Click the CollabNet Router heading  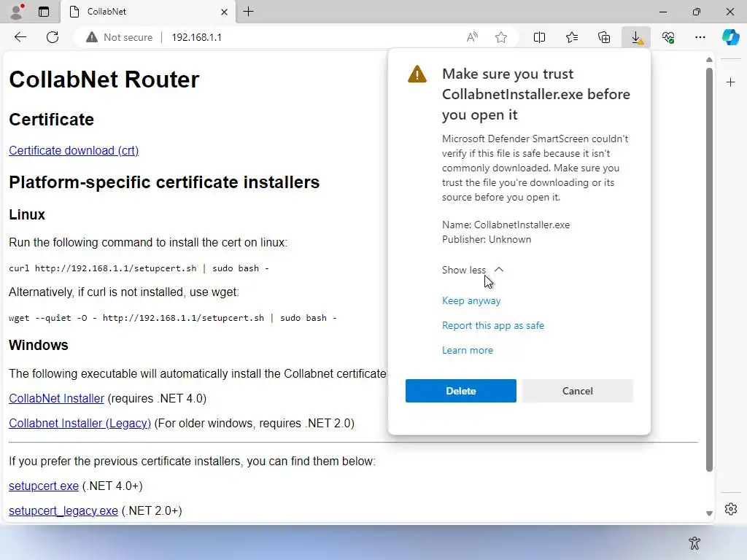pos(104,79)
